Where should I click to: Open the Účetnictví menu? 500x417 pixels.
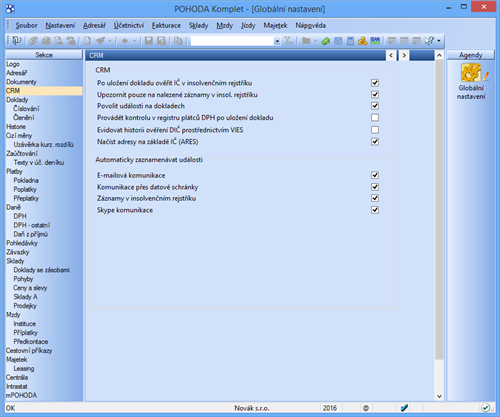[x=129, y=25]
